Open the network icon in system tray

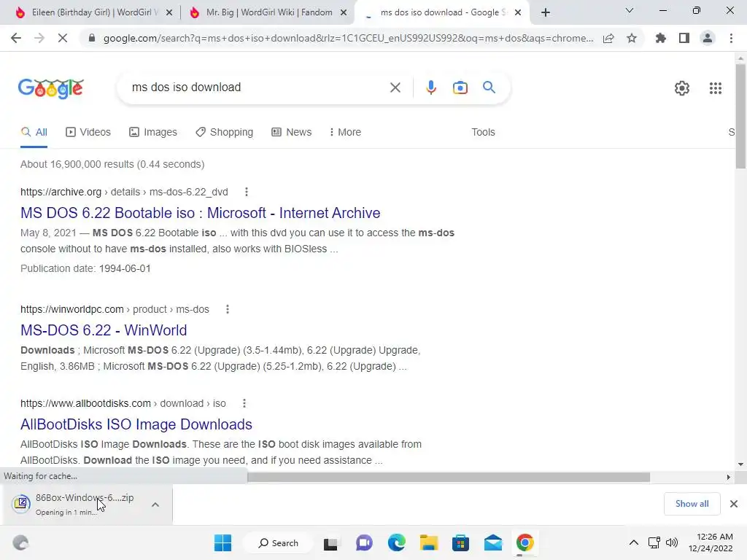point(654,542)
